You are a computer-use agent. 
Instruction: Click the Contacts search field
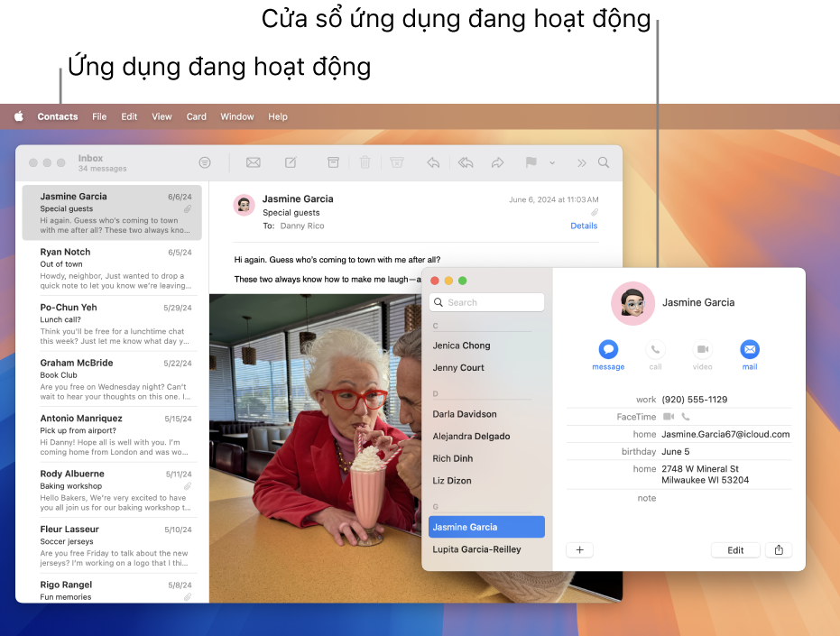click(x=487, y=302)
